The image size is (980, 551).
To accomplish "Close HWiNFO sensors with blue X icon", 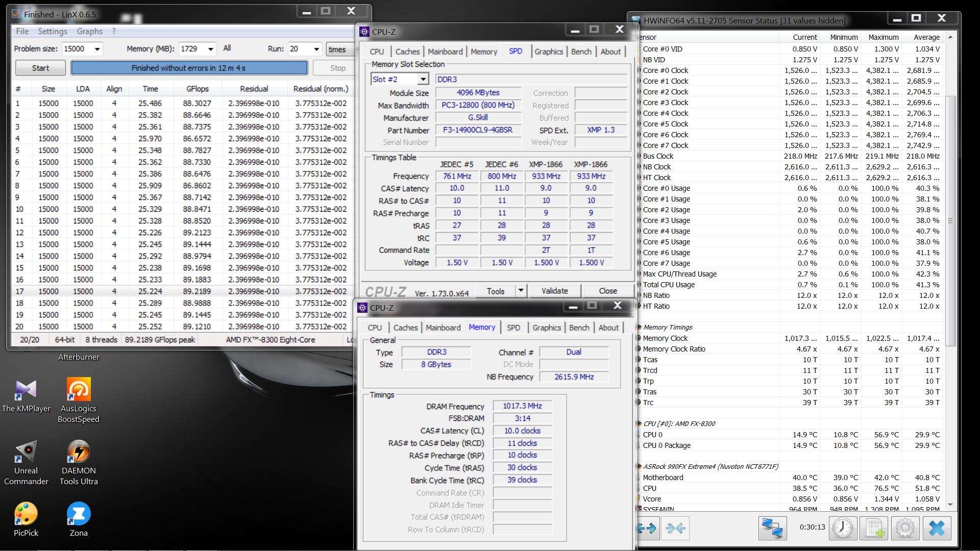I will coord(937,529).
